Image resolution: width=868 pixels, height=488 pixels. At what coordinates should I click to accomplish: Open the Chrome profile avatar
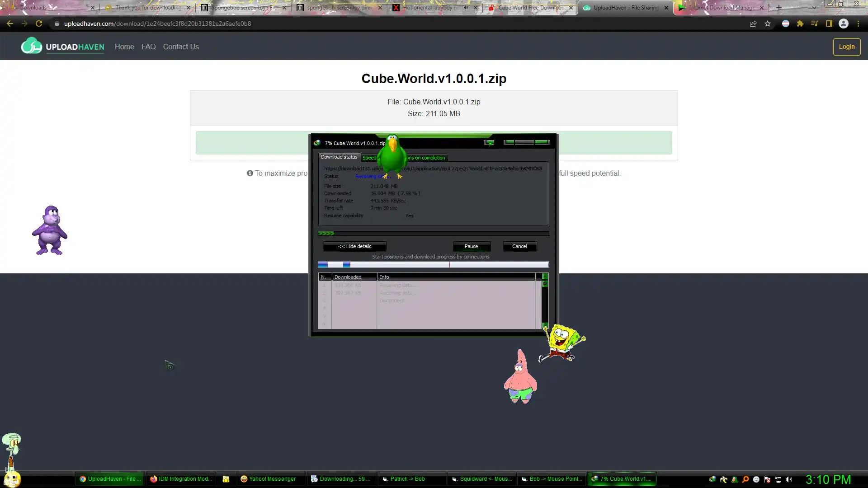[x=843, y=23]
